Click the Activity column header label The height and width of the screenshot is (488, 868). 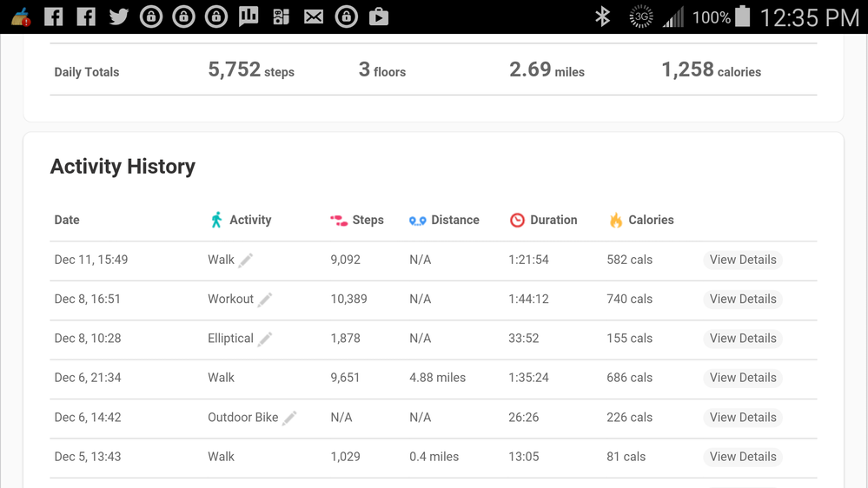click(x=250, y=220)
